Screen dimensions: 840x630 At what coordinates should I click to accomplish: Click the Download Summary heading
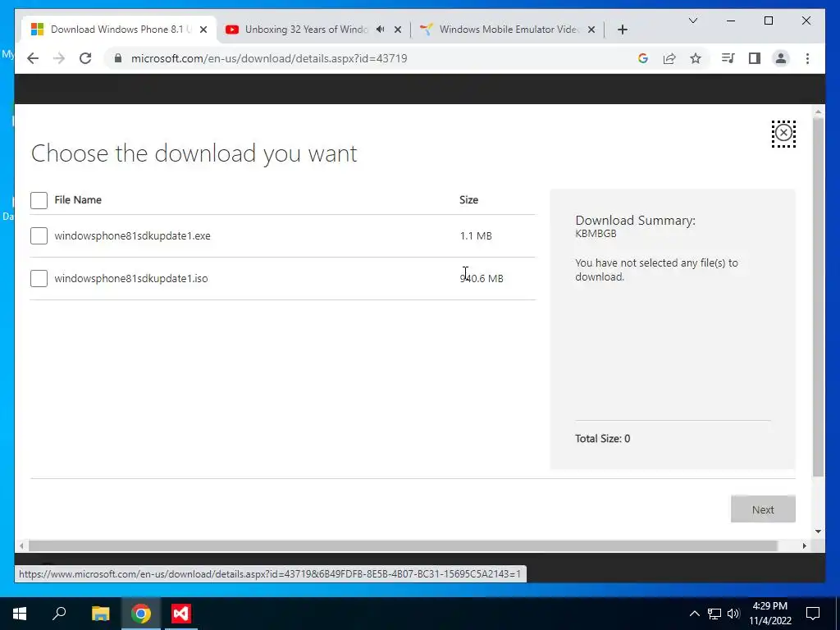[636, 220]
